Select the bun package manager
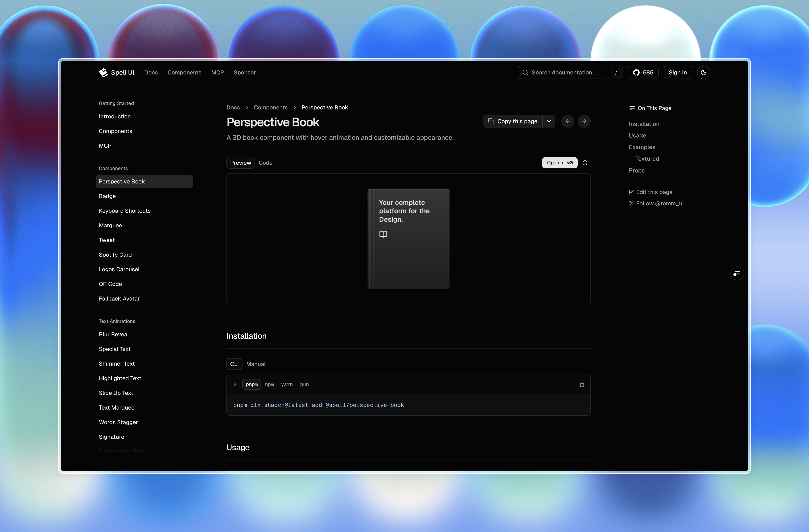The height and width of the screenshot is (532, 809). click(x=304, y=384)
